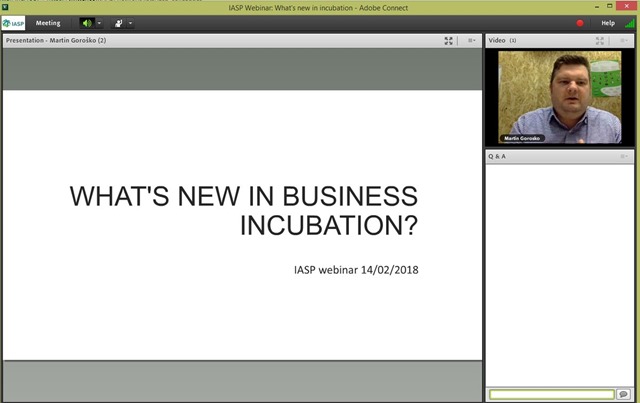Click the Adobe Connect app icon in title bar
This screenshot has width=640, height=403.
pyautogui.click(x=5, y=7)
